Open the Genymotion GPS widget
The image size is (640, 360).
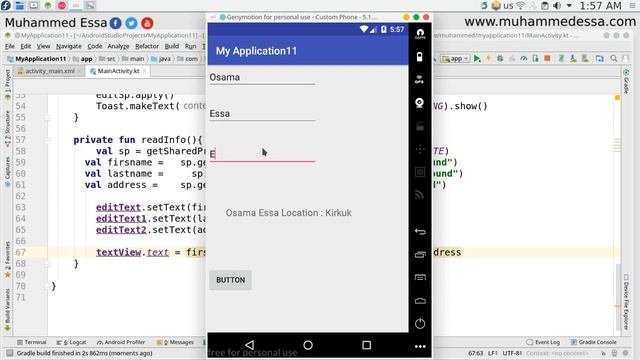tap(420, 80)
